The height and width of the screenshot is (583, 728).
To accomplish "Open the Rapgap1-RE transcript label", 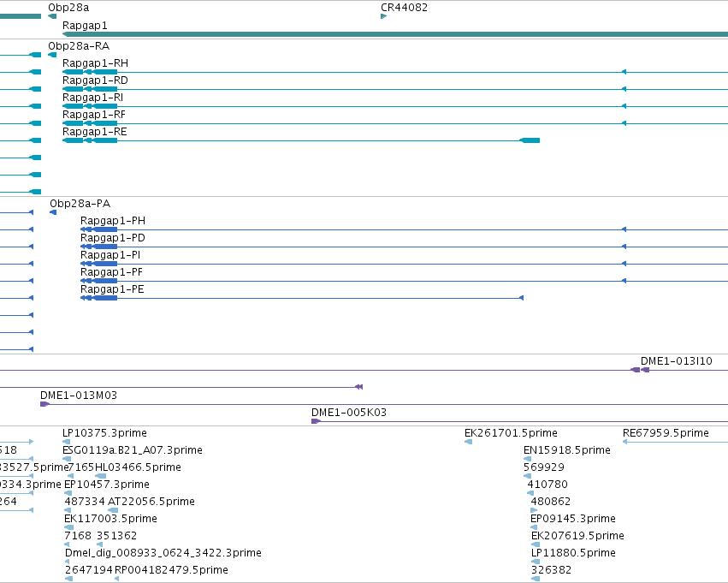I will 95,132.
